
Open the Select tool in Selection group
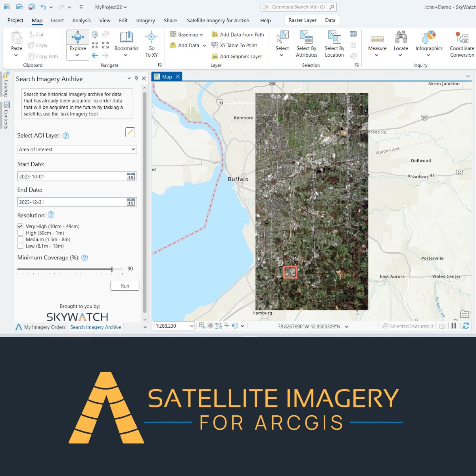point(282,44)
